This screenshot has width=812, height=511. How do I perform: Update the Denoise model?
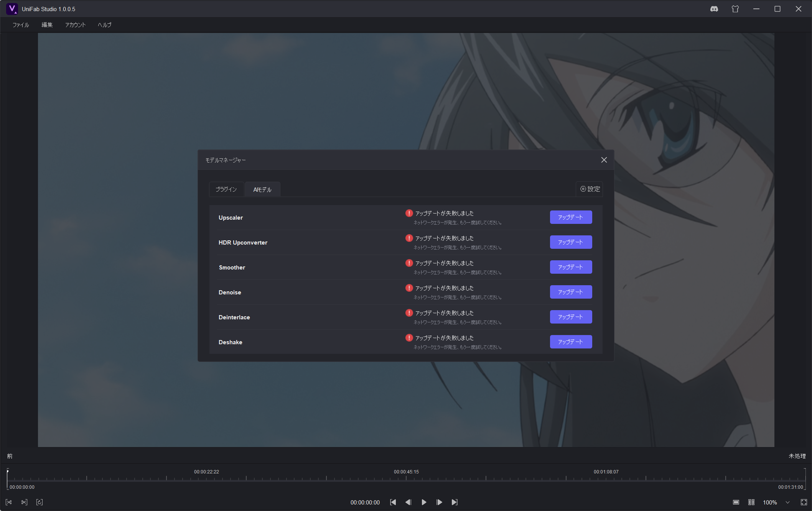point(571,292)
